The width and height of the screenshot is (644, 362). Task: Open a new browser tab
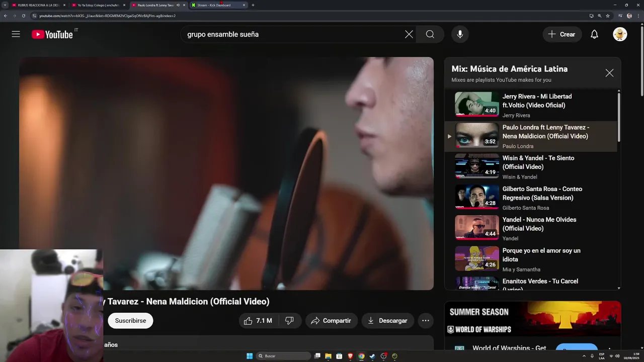[x=253, y=5]
